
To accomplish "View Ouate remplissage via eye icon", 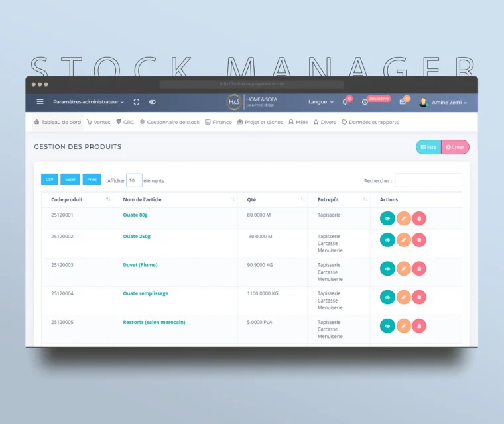I will [x=387, y=297].
